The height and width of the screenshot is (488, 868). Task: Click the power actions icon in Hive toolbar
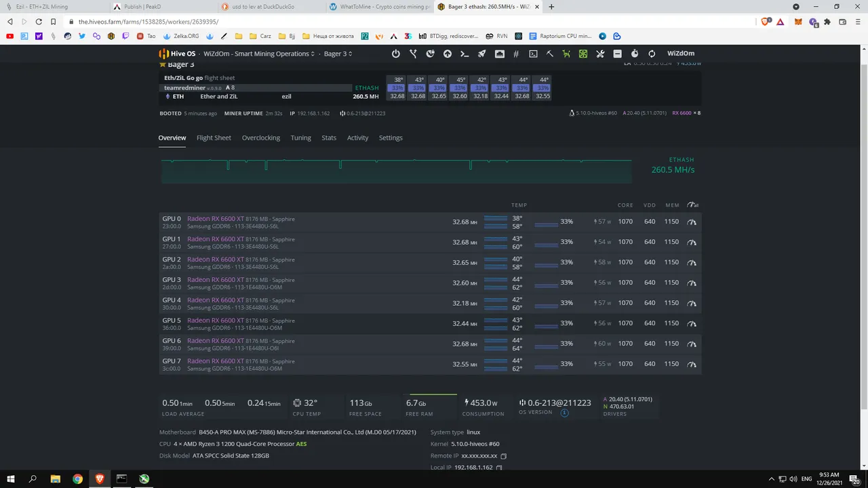[x=396, y=54]
